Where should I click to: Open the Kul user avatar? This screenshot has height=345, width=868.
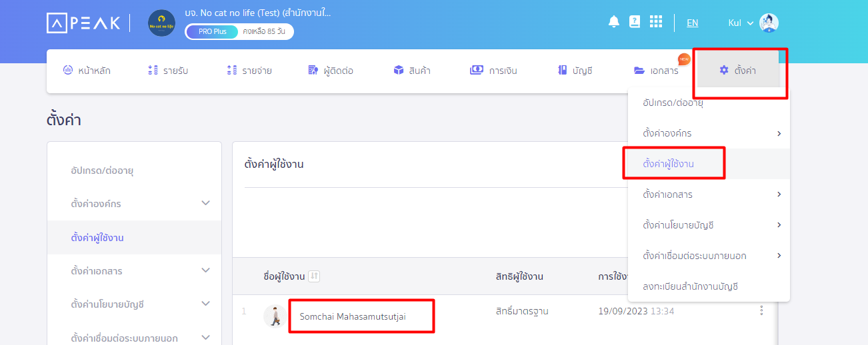[769, 23]
